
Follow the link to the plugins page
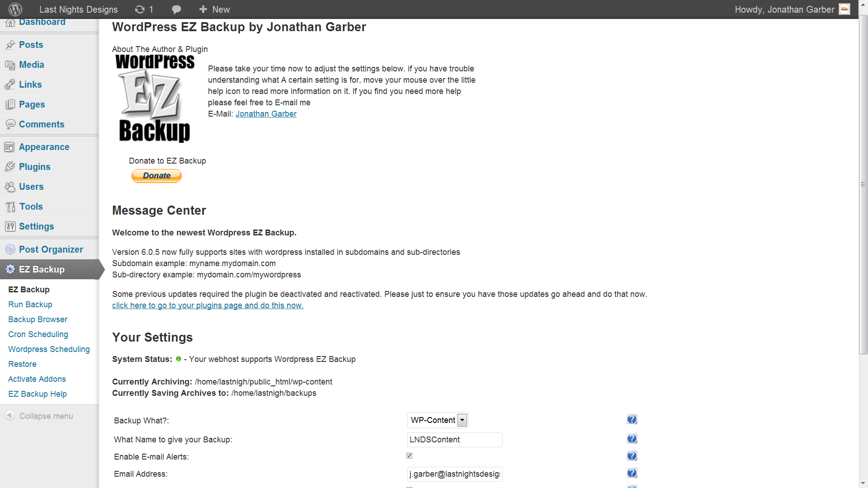pyautogui.click(x=208, y=305)
